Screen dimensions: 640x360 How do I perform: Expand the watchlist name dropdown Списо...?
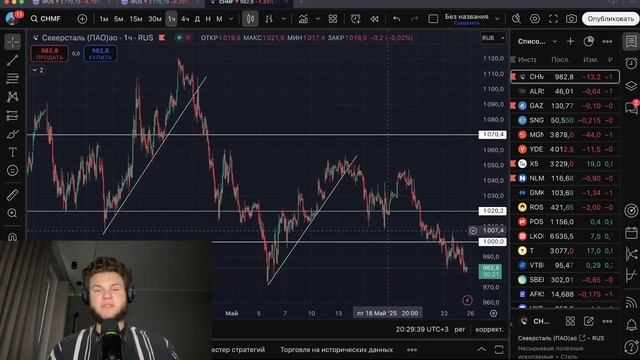[555, 42]
